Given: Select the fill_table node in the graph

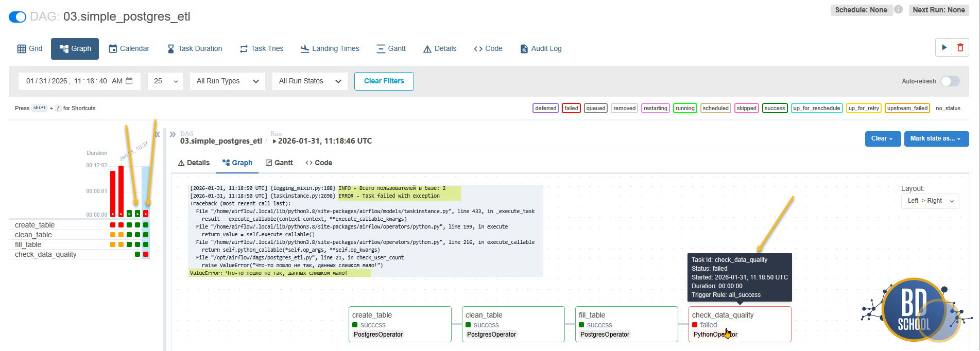Looking at the screenshot, I should point(627,324).
